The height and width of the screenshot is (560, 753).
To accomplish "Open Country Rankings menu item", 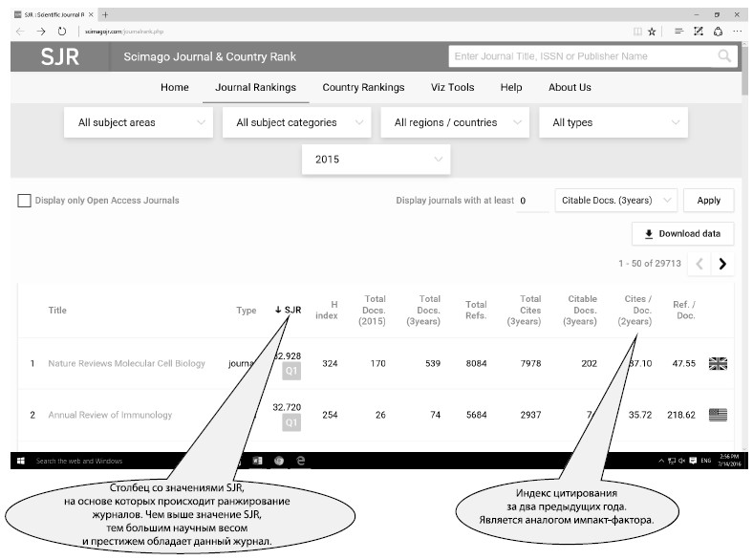I will click(x=363, y=87).
